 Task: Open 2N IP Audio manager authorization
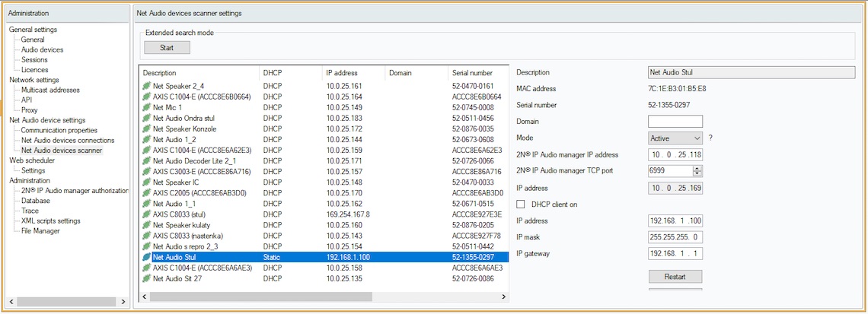click(x=75, y=191)
